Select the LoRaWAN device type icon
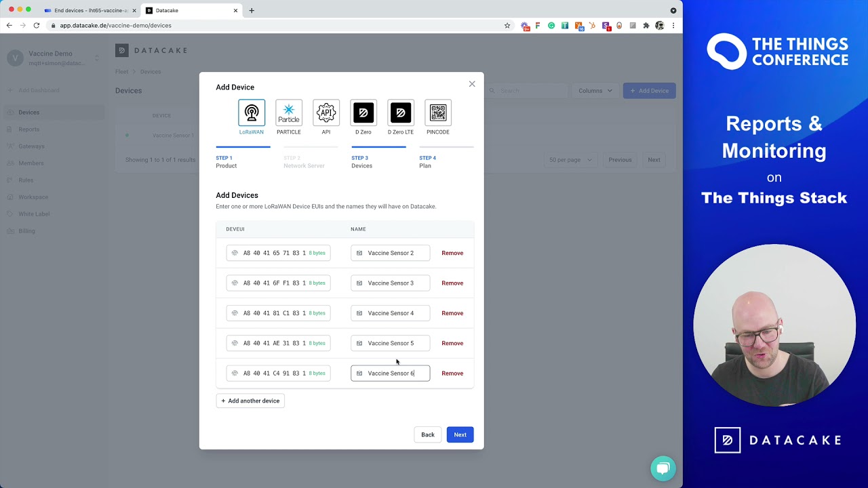Screen dimensions: 868x488 click(252, 113)
